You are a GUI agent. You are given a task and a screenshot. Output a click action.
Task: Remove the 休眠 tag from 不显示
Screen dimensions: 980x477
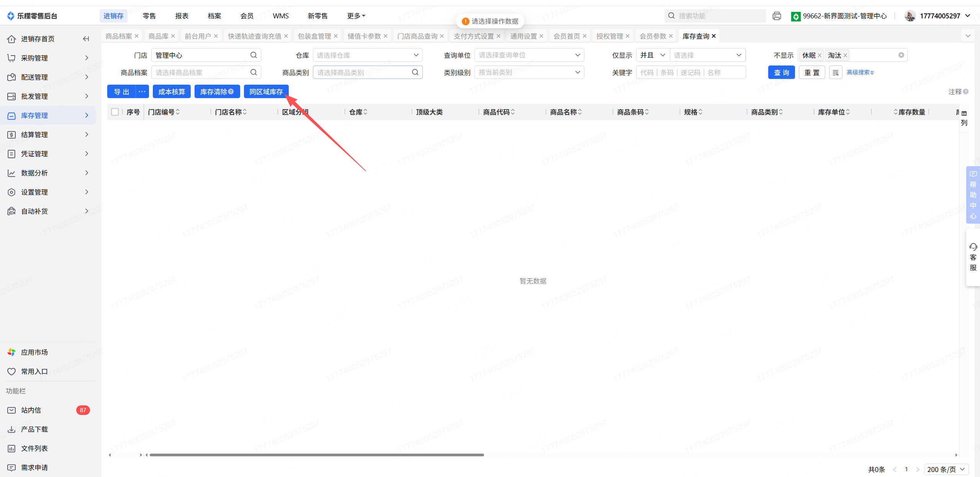(x=820, y=56)
